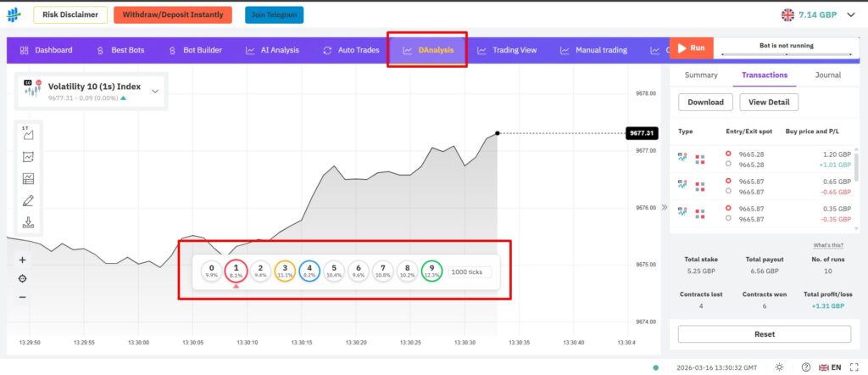868x375 pixels.
Task: Open the help question mark icon
Action: click(x=806, y=367)
